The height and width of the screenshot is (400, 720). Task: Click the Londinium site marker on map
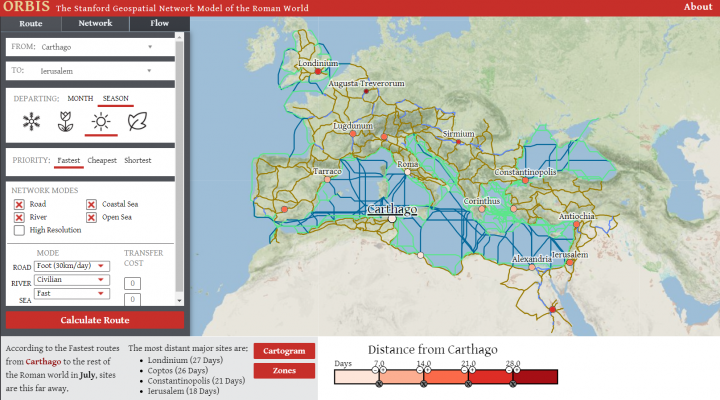click(318, 71)
